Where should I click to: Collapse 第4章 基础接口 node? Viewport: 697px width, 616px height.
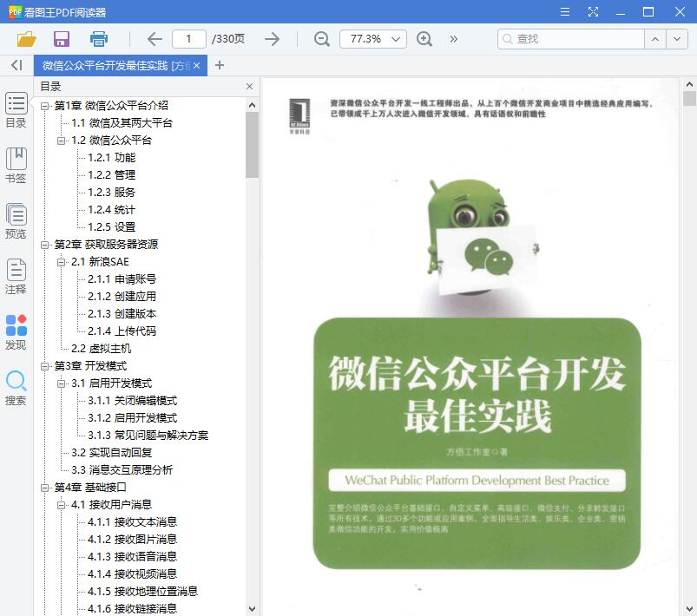point(44,488)
